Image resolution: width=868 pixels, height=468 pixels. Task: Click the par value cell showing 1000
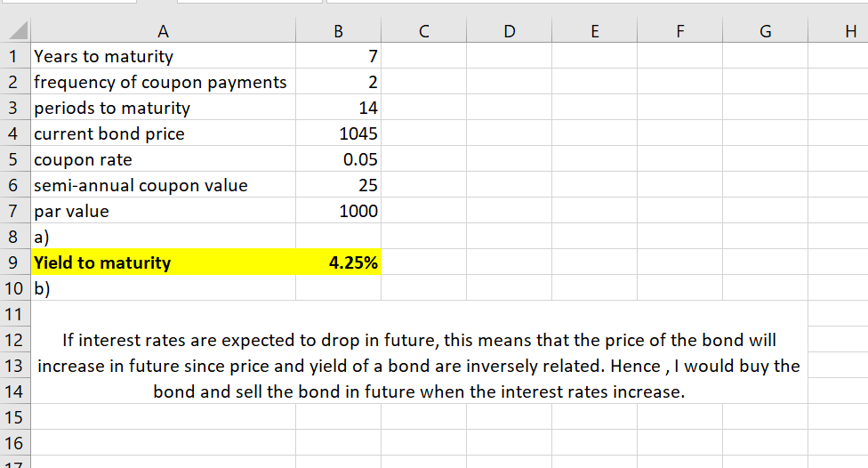point(339,211)
